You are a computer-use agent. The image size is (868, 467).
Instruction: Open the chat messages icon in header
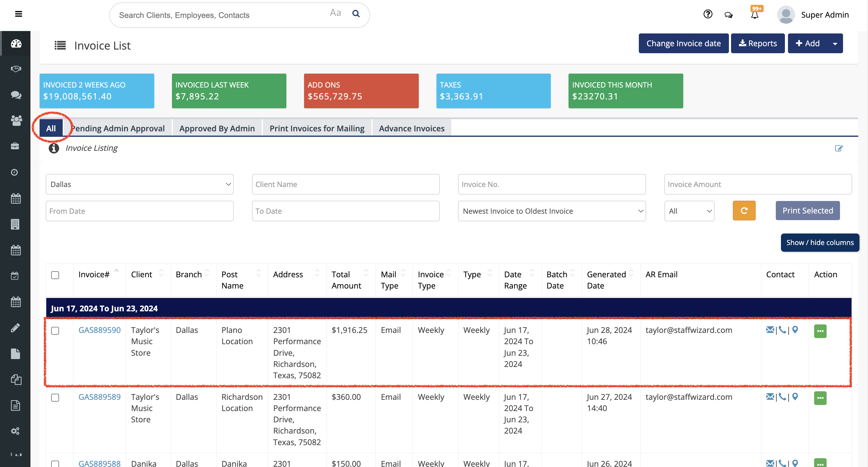coord(728,15)
